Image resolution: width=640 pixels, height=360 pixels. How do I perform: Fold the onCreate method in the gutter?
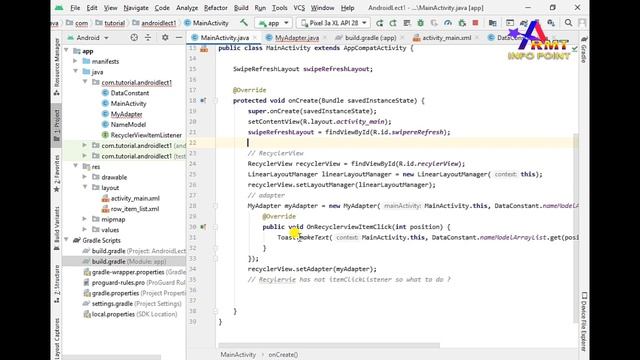coord(215,100)
